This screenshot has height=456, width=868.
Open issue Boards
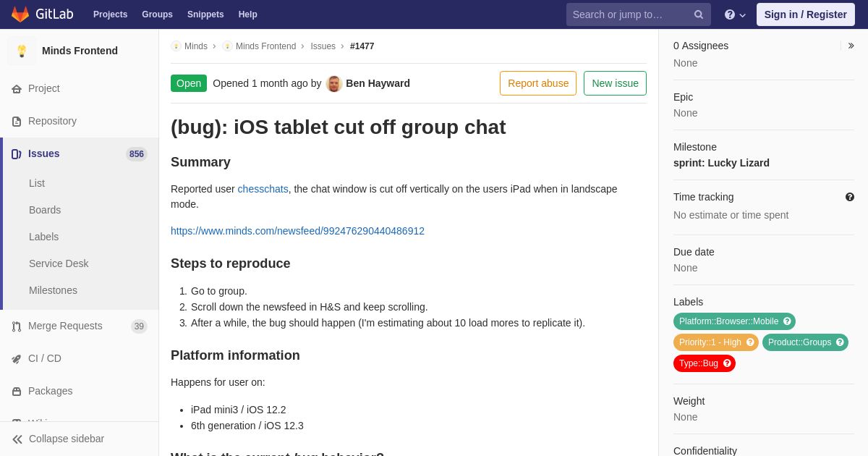tap(45, 210)
